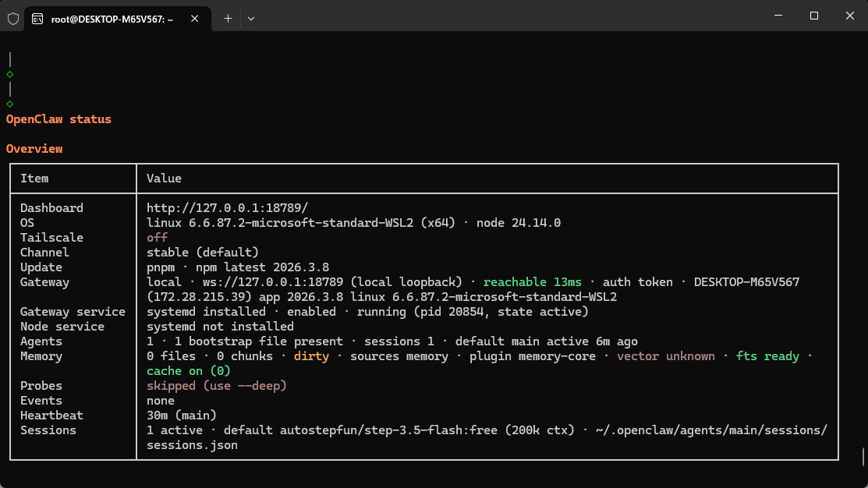The width and height of the screenshot is (868, 488).
Task: Click the terminal scrollbar thumb
Action: 863,457
